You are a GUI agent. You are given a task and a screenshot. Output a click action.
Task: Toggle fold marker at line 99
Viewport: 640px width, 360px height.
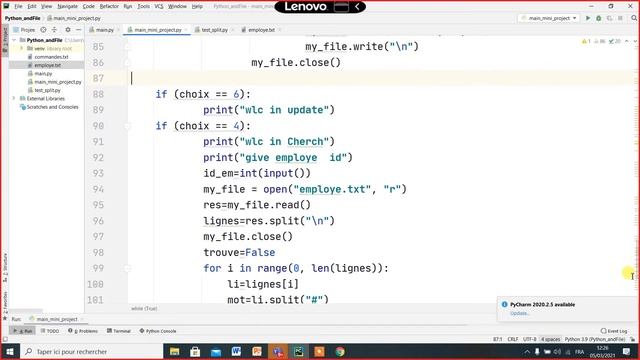click(x=127, y=268)
